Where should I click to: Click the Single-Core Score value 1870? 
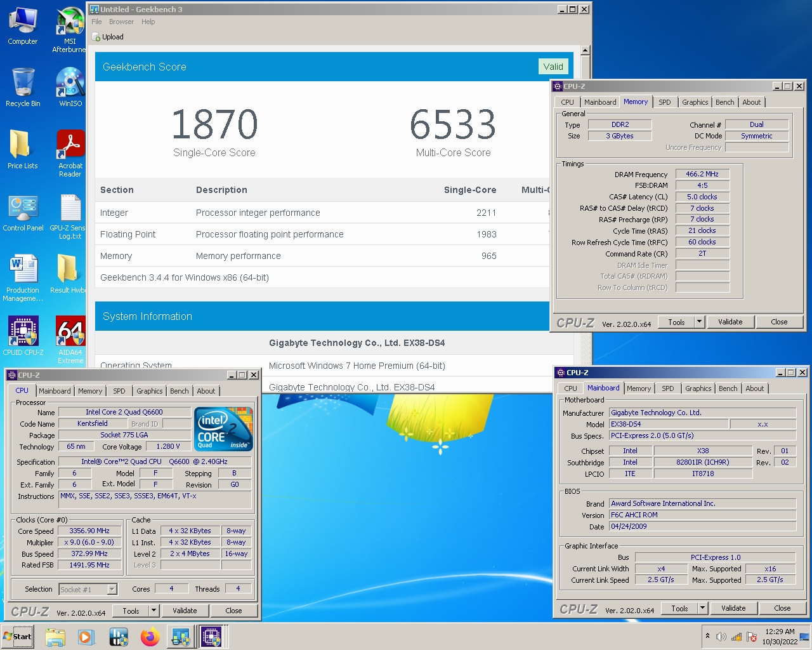pos(214,124)
